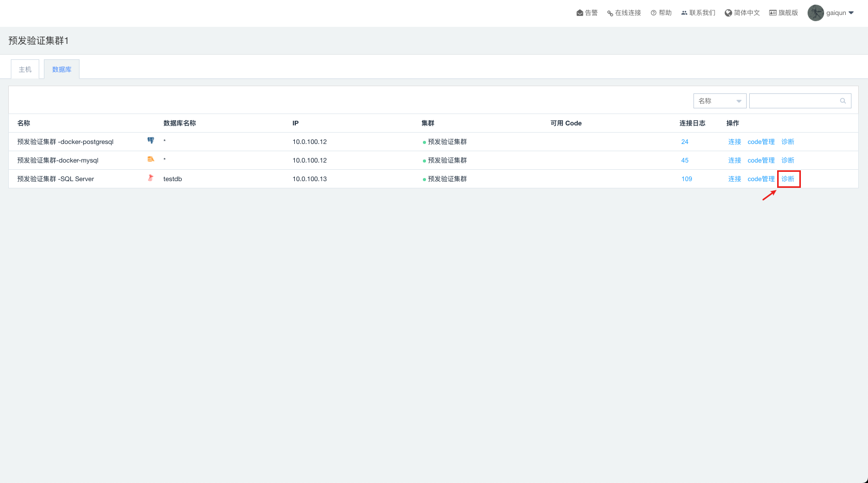This screenshot has height=483, width=868.
Task: Expand the 名称 search filter dropdown
Action: coord(720,101)
